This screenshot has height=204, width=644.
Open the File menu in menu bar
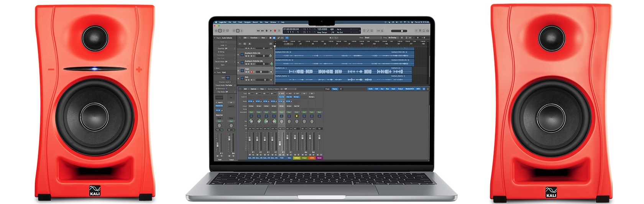tap(230, 22)
